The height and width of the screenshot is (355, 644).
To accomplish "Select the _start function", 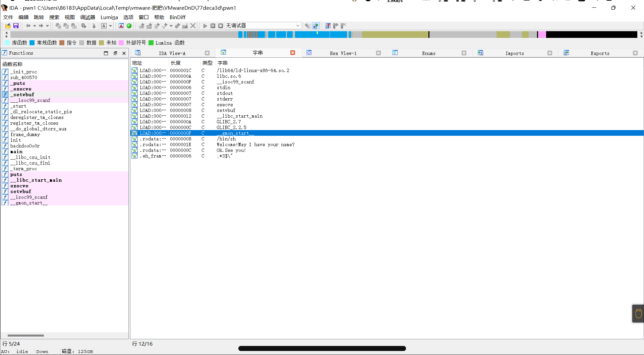I will [65, 106].
